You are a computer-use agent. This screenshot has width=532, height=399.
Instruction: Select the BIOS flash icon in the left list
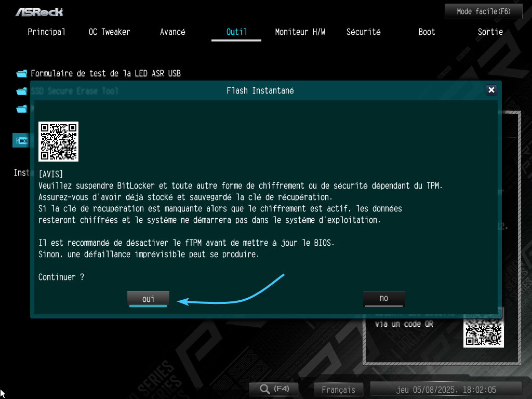pyautogui.click(x=21, y=140)
